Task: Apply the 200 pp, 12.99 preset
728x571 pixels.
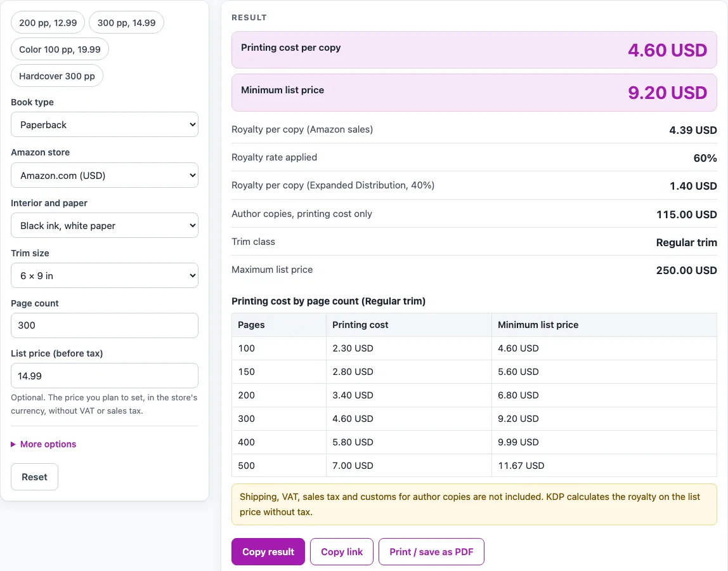Action: click(48, 22)
